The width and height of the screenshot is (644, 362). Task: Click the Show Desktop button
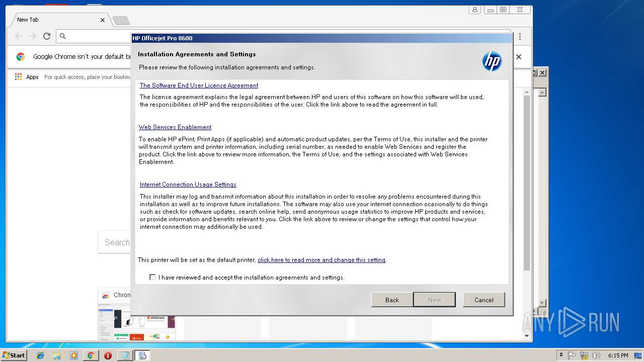[638, 355]
